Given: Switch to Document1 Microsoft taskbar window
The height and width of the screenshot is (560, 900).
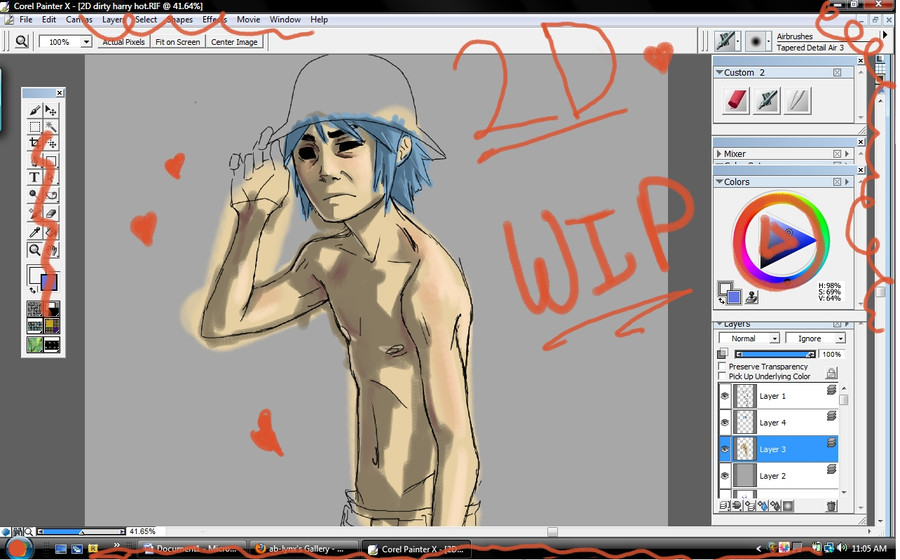Looking at the screenshot, I should point(193,549).
